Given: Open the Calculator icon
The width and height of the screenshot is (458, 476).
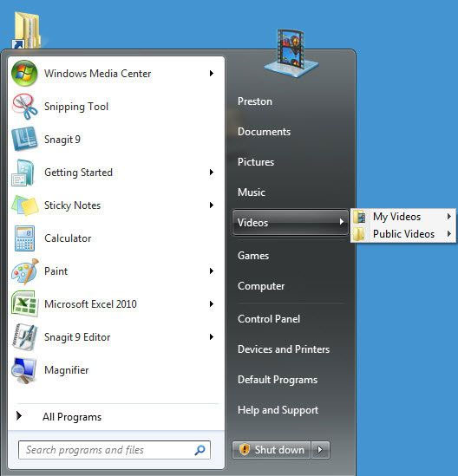Looking at the screenshot, I should pyautogui.click(x=24, y=238).
